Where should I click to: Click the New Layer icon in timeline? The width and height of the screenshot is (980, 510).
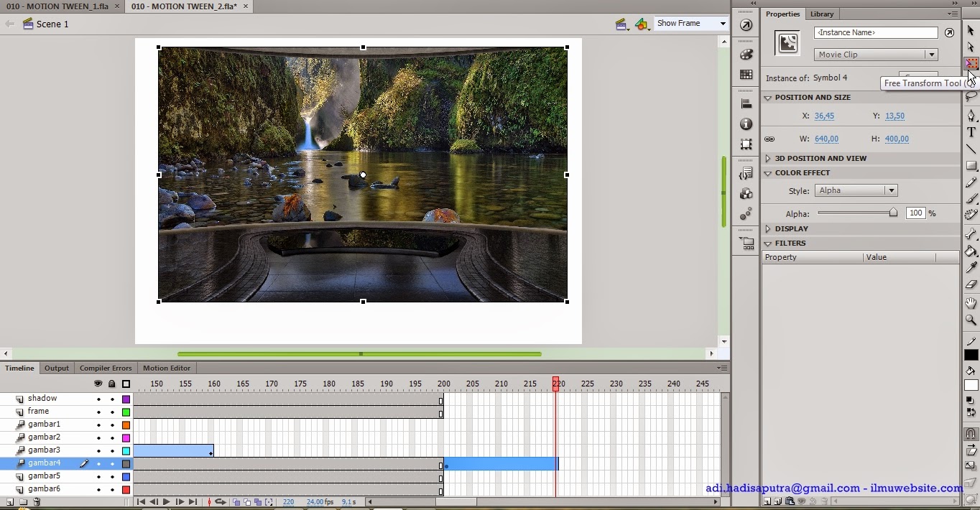pyautogui.click(x=10, y=502)
